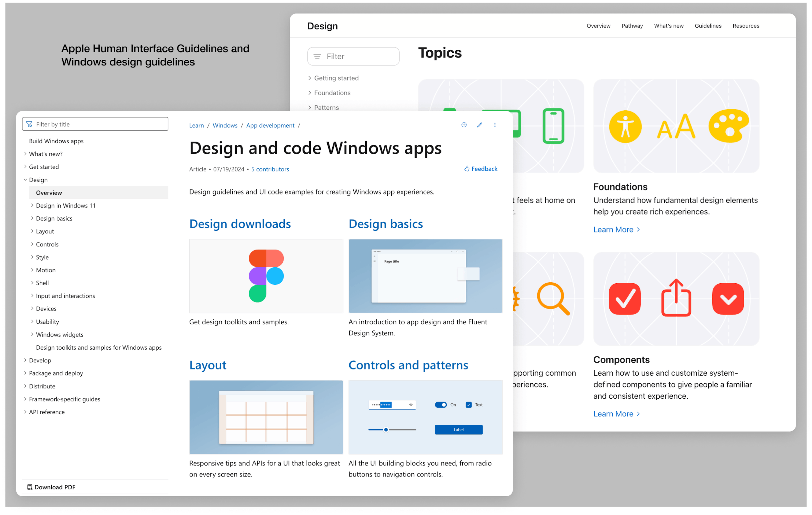Viewport: 812px width, 515px height.
Task: Expand the Distribute section
Action: coord(25,386)
